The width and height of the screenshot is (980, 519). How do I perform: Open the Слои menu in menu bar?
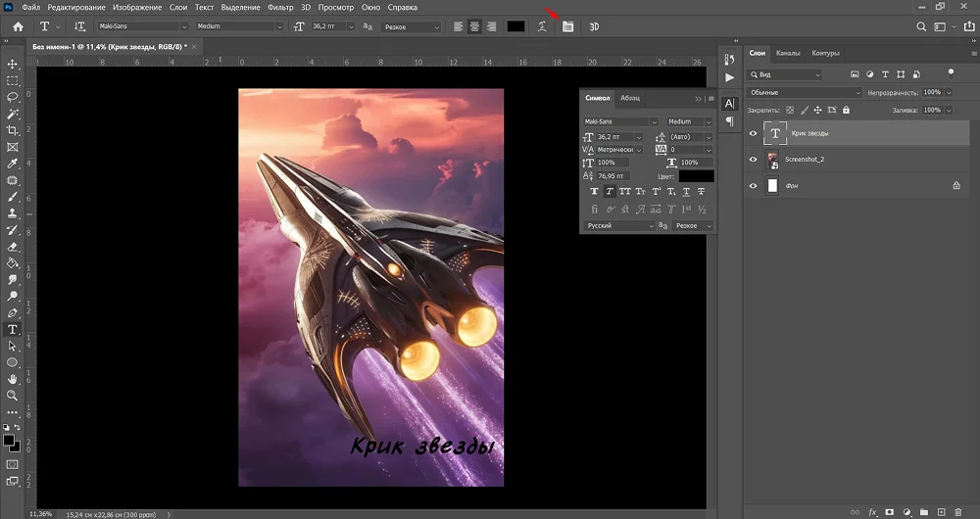pyautogui.click(x=178, y=8)
